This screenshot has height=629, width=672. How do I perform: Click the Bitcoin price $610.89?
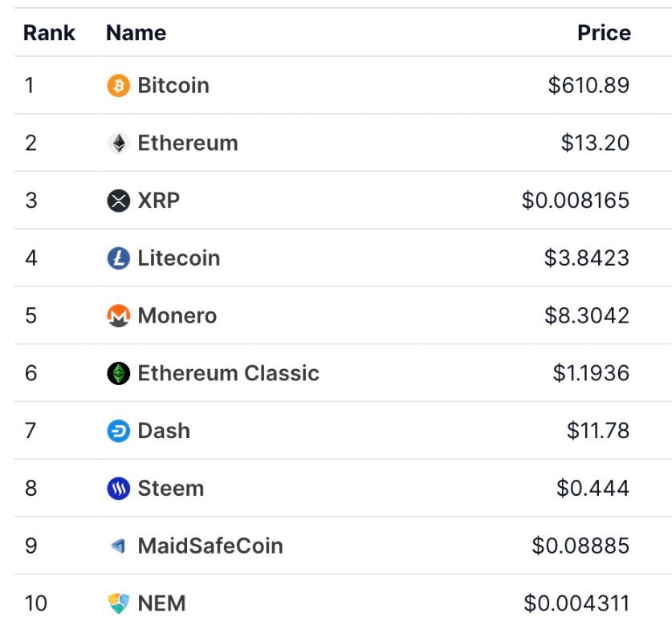(589, 85)
